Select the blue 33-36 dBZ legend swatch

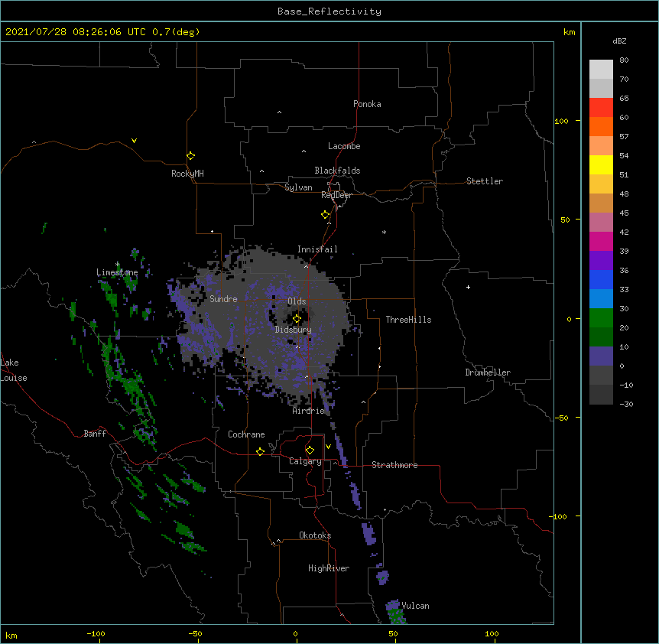click(601, 279)
